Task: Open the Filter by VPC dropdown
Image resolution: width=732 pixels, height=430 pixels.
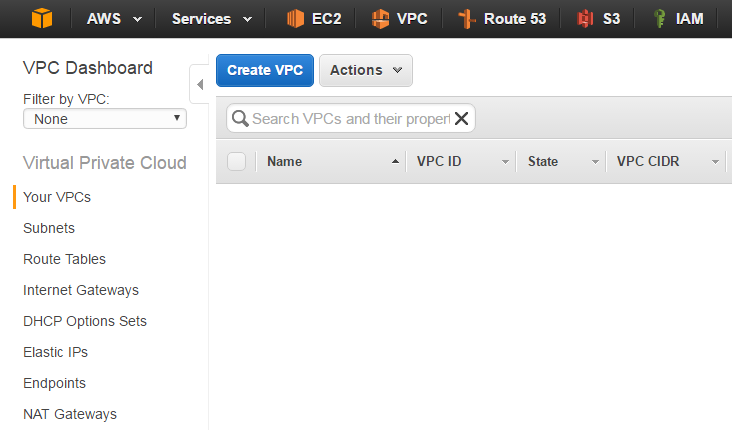Action: [x=105, y=118]
